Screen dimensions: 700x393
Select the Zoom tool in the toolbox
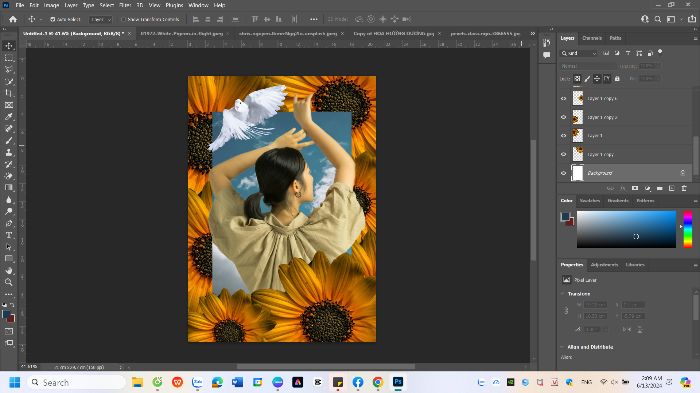pyautogui.click(x=8, y=282)
